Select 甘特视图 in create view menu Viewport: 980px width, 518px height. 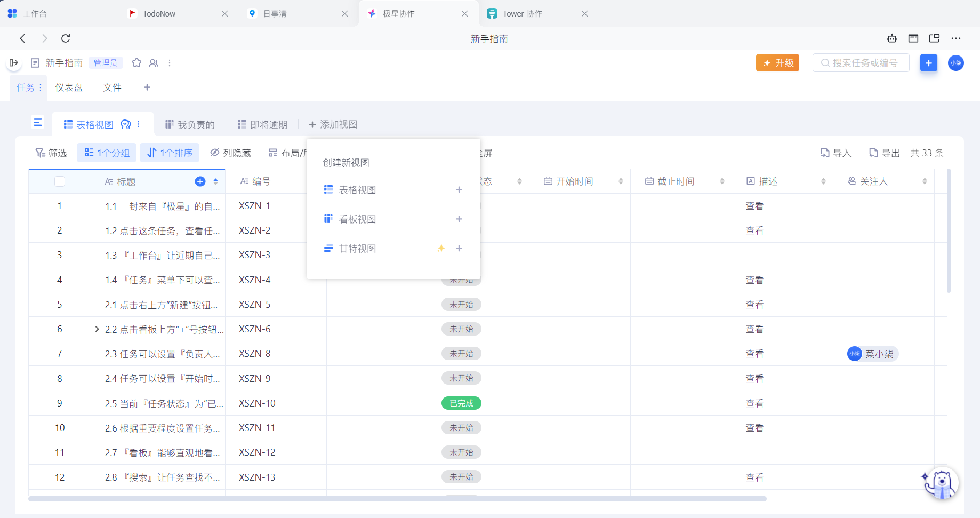pos(357,249)
